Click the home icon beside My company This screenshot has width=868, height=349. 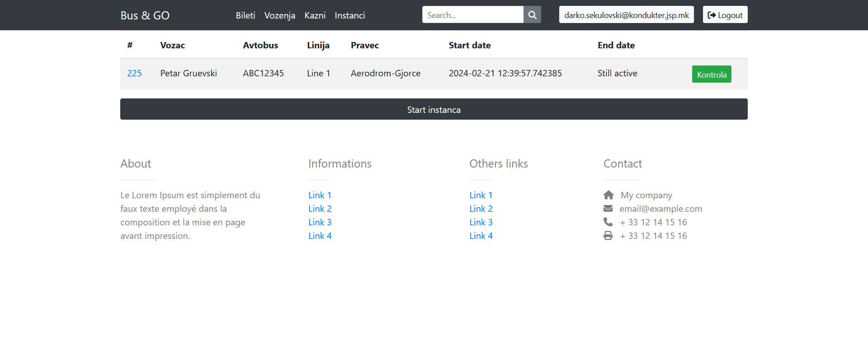coord(609,195)
